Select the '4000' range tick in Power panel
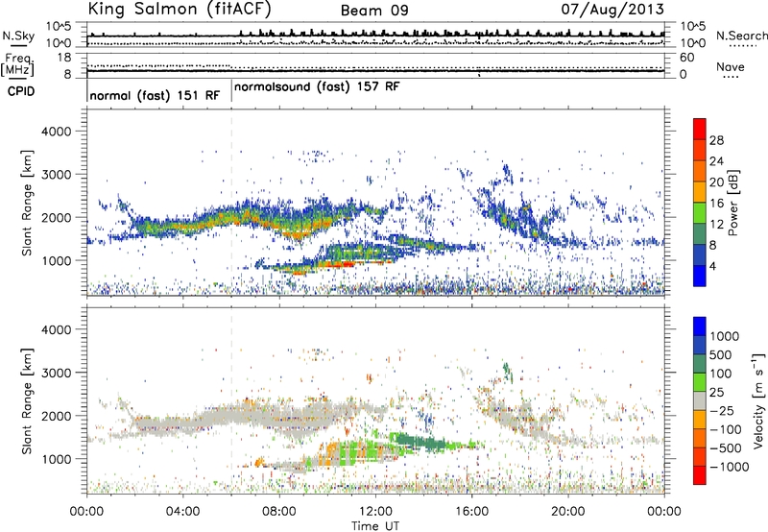Screen dimensions: 768x532 (x=56, y=132)
